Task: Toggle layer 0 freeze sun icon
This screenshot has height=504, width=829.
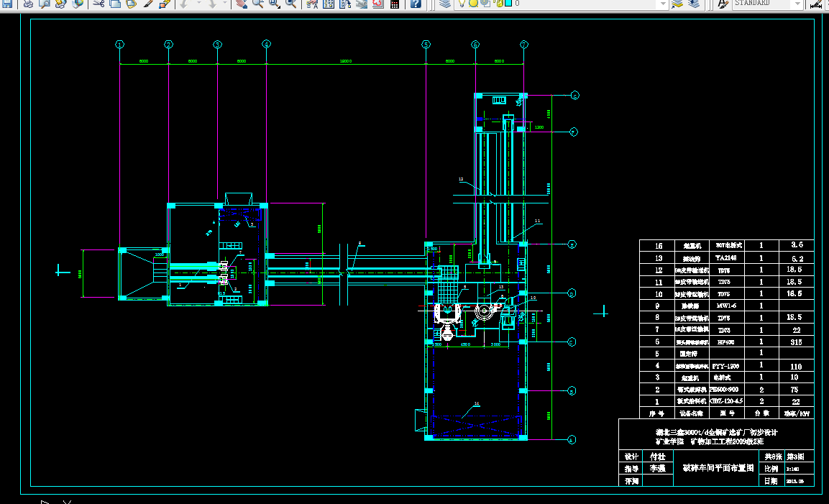Action: [x=473, y=3]
